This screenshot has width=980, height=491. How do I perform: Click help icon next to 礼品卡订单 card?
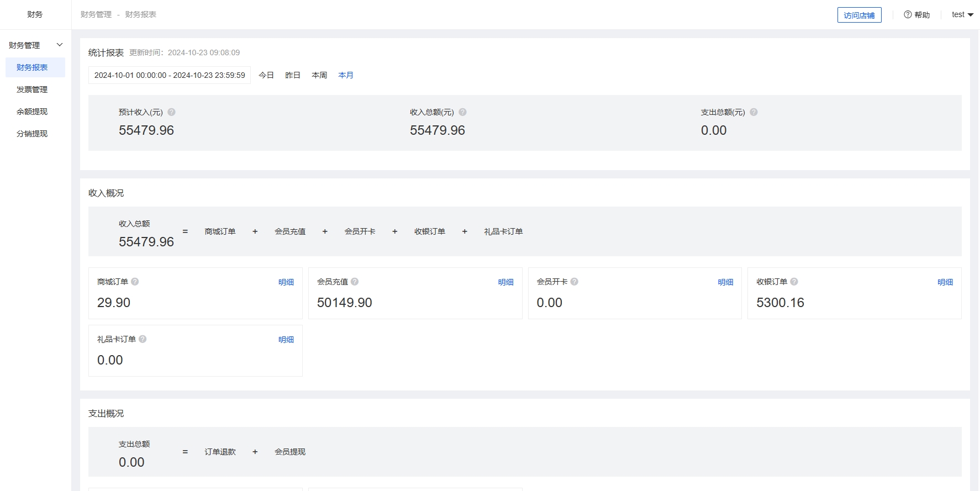coord(143,339)
